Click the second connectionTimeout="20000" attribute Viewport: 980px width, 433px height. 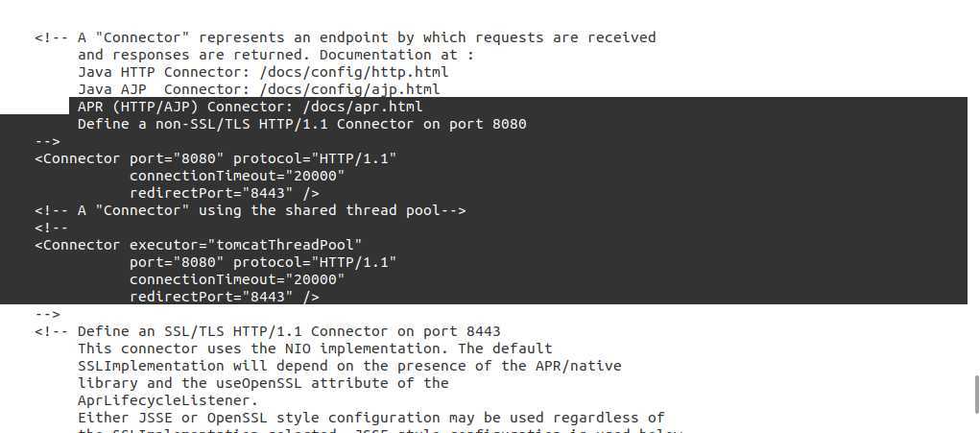pos(237,279)
